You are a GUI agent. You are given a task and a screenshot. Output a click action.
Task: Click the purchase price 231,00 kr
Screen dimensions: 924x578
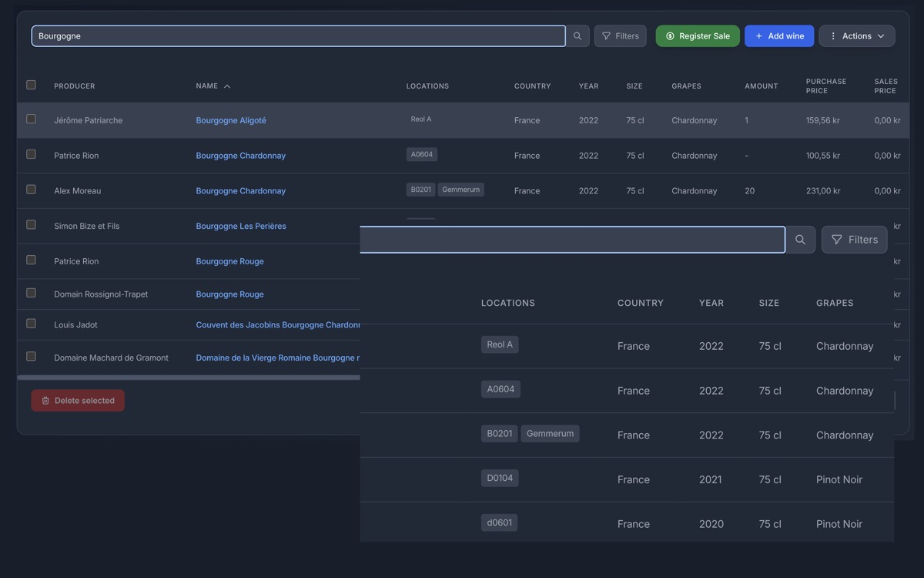[x=823, y=191]
